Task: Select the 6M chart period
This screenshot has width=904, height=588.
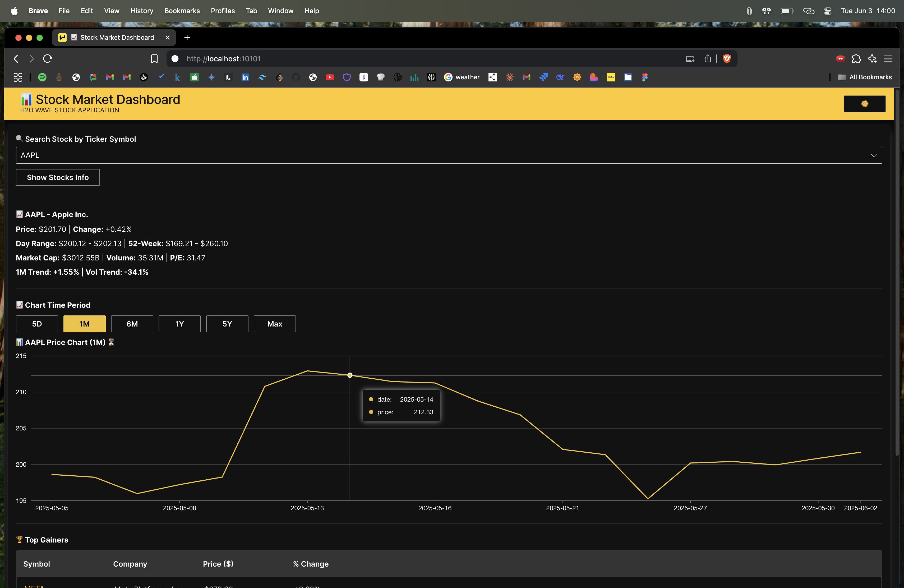Action: (x=132, y=324)
